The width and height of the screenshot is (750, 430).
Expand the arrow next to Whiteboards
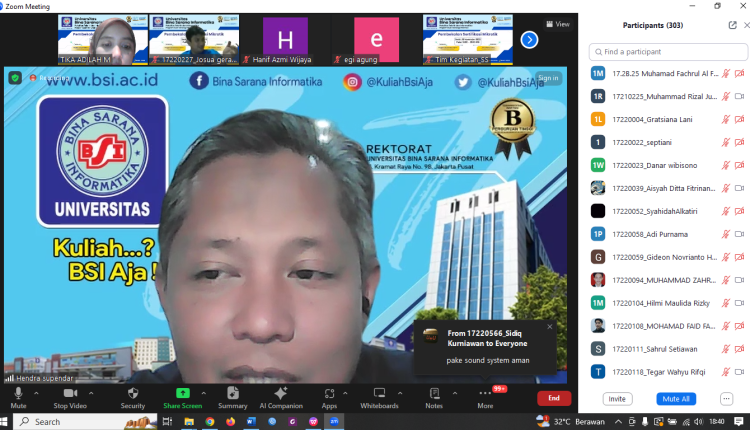point(400,393)
